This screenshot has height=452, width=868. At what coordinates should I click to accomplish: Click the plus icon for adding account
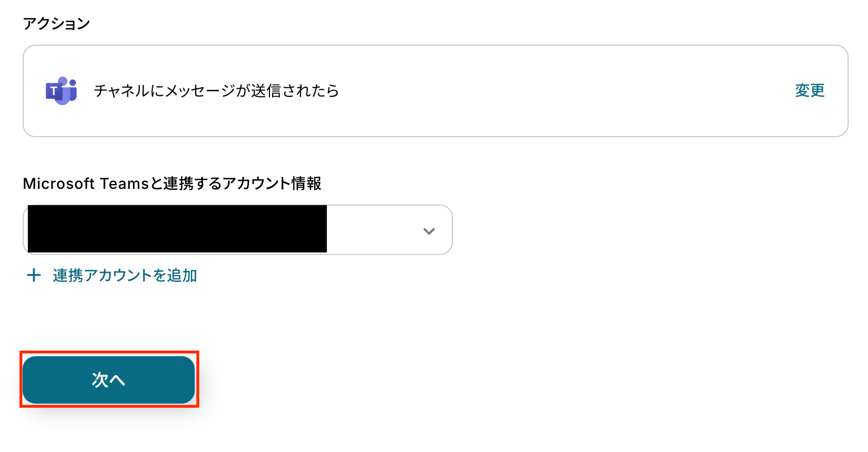[33, 276]
